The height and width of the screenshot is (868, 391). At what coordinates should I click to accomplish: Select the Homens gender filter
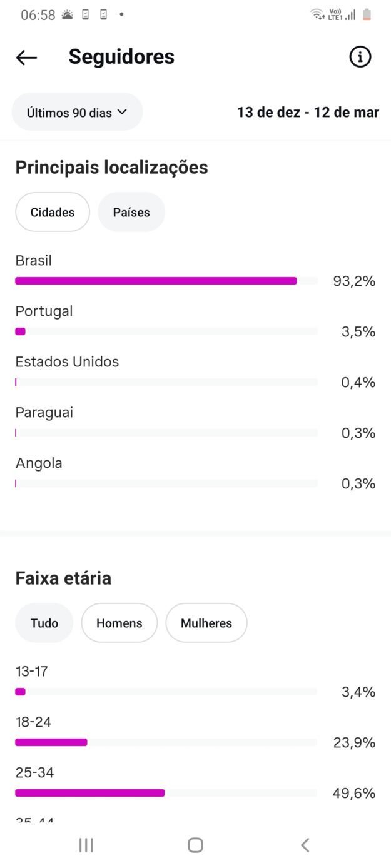[x=119, y=623]
